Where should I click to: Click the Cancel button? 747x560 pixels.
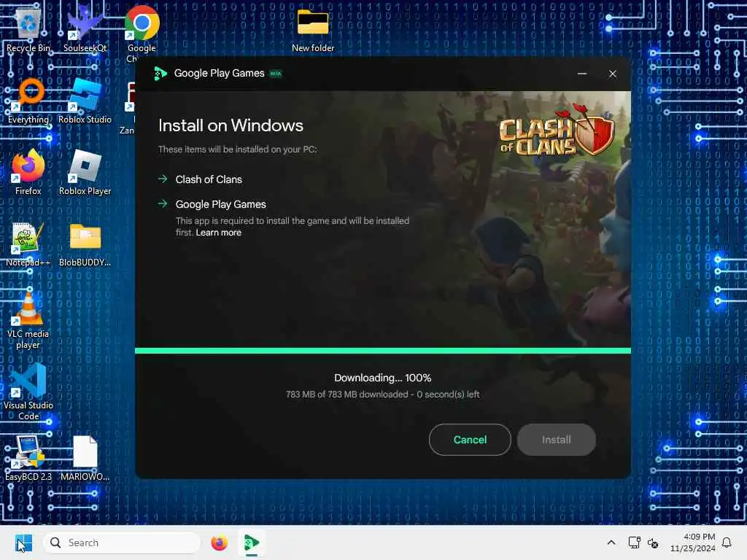pos(470,440)
